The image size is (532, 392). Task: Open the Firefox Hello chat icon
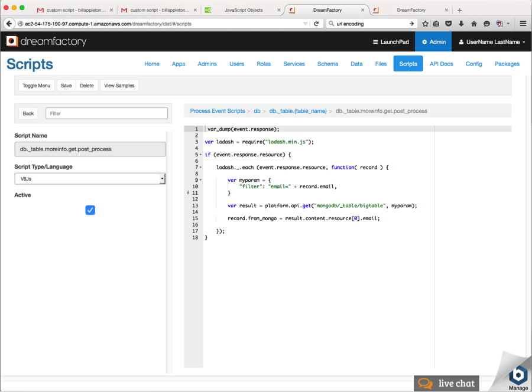point(486,24)
